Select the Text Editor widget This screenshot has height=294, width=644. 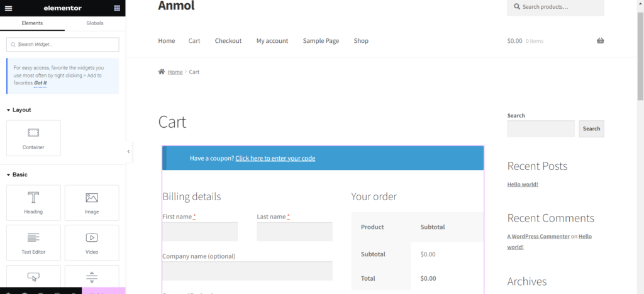click(x=33, y=242)
